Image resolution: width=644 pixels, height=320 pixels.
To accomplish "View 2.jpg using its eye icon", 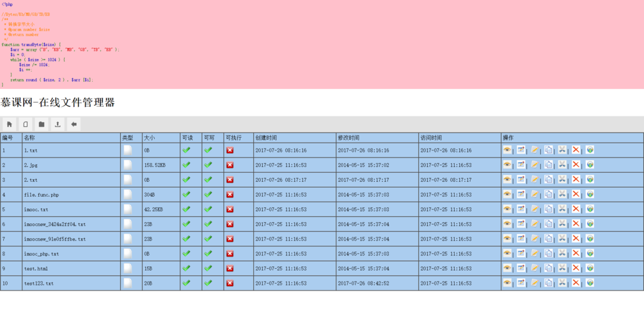I will (507, 164).
